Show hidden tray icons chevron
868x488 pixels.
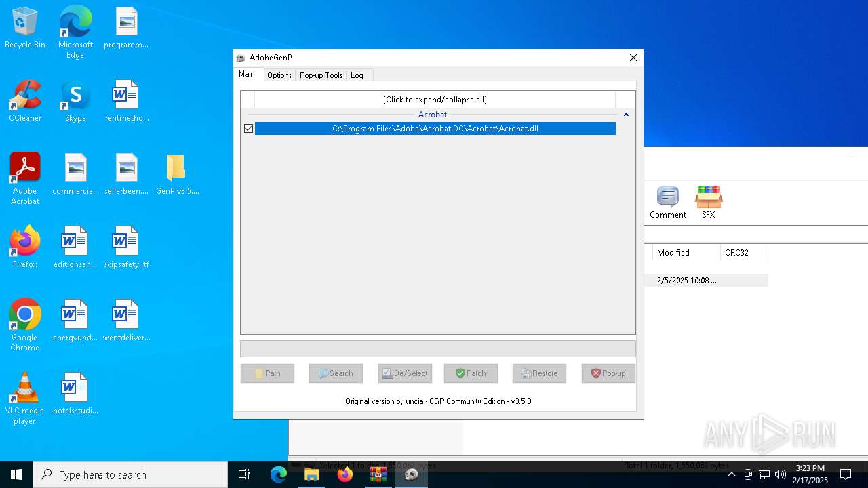pos(731,474)
